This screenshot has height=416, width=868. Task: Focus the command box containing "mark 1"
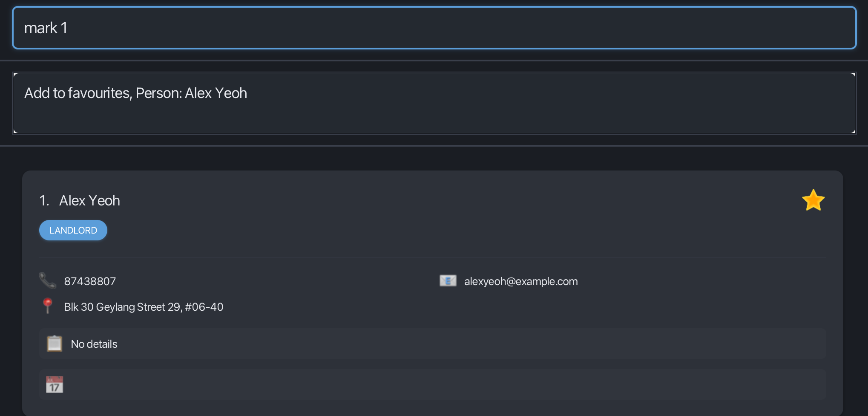[434, 28]
